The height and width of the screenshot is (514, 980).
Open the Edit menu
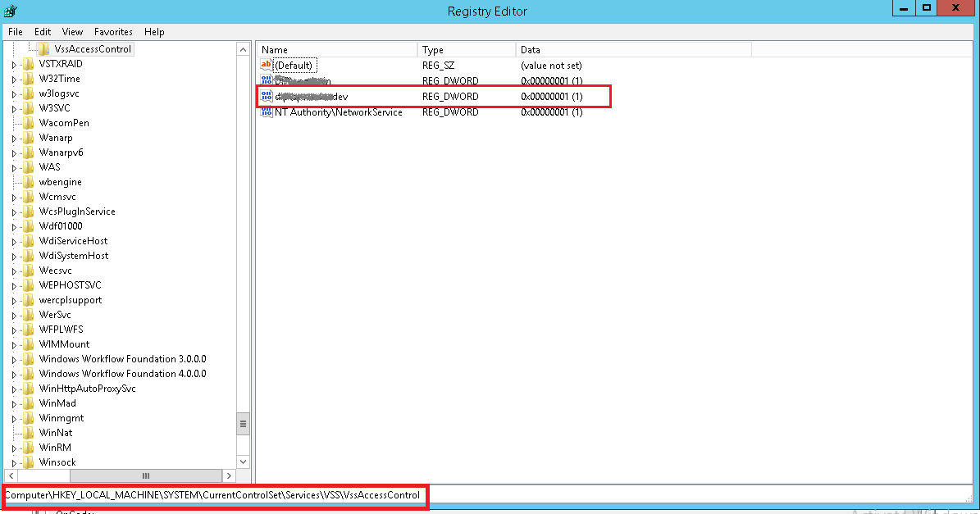[42, 31]
